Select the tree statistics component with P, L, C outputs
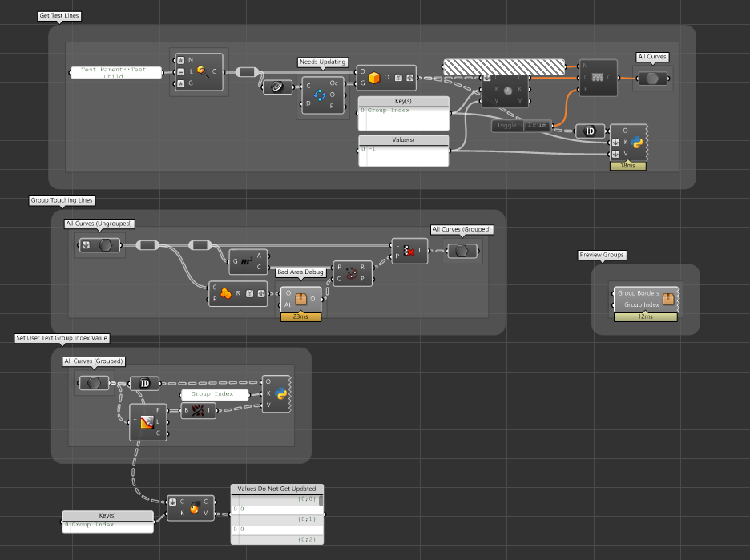Viewport: 750px width, 560px height. coord(148,422)
